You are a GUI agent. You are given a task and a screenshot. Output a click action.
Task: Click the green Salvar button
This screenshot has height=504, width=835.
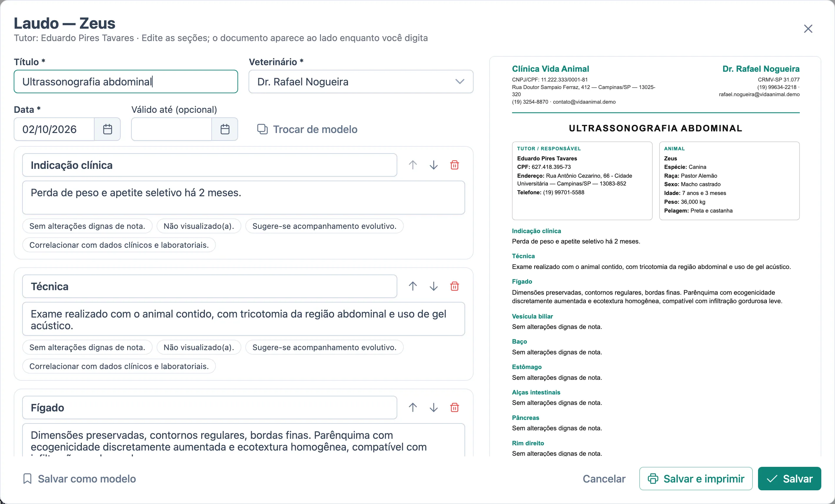pos(789,479)
